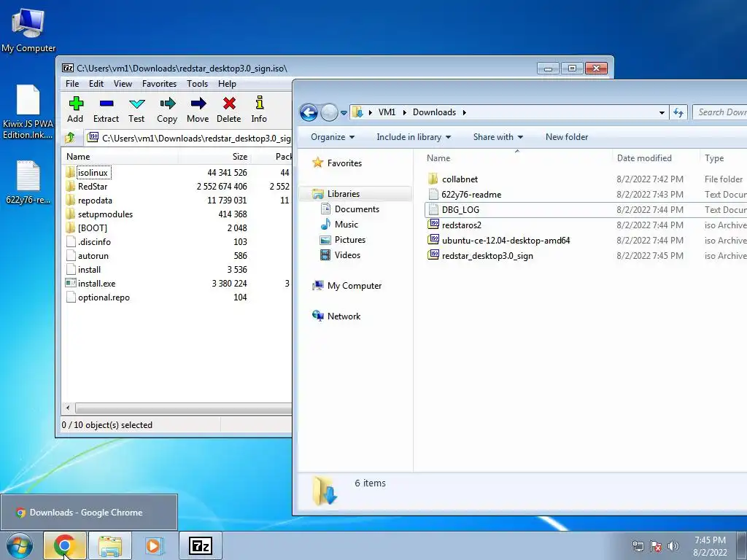Screen dimensions: 747x560
Task: Select install.exe in the 7-Zip list
Action: coord(97,284)
